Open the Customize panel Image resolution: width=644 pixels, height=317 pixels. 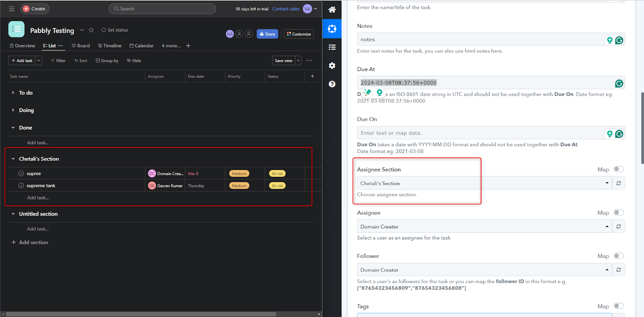[299, 34]
